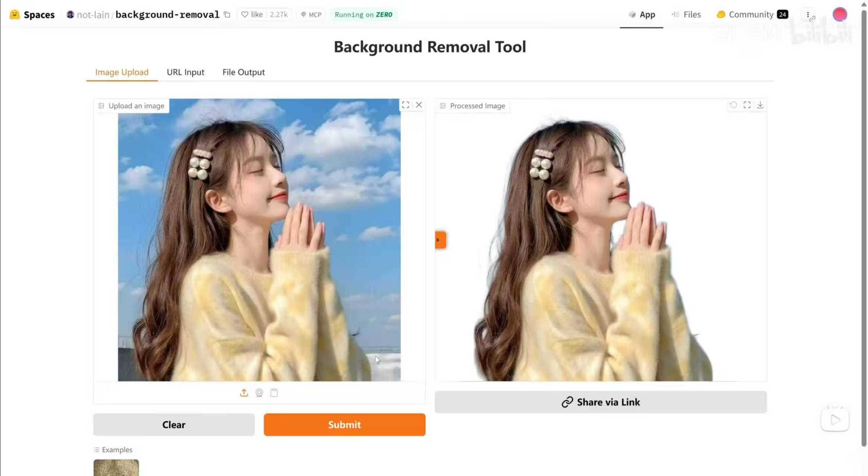Select the example thumbnail image
This screenshot has height=476, width=868.
tap(116, 467)
